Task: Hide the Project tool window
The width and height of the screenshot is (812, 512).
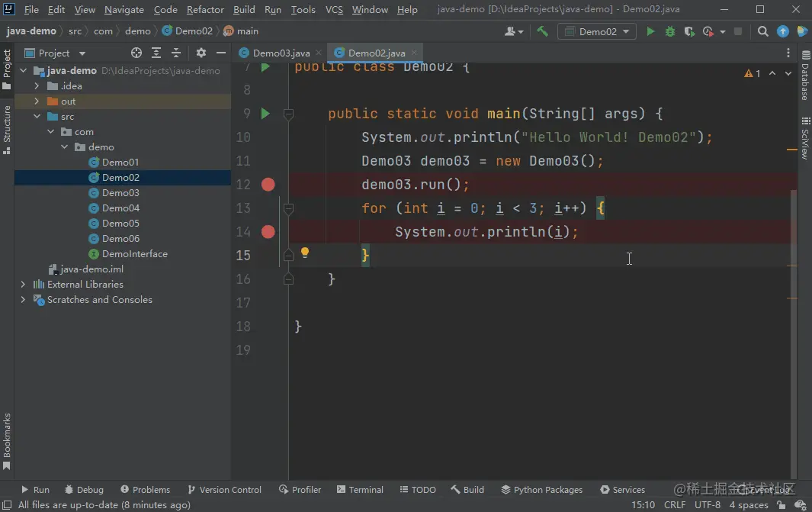Action: pos(221,53)
